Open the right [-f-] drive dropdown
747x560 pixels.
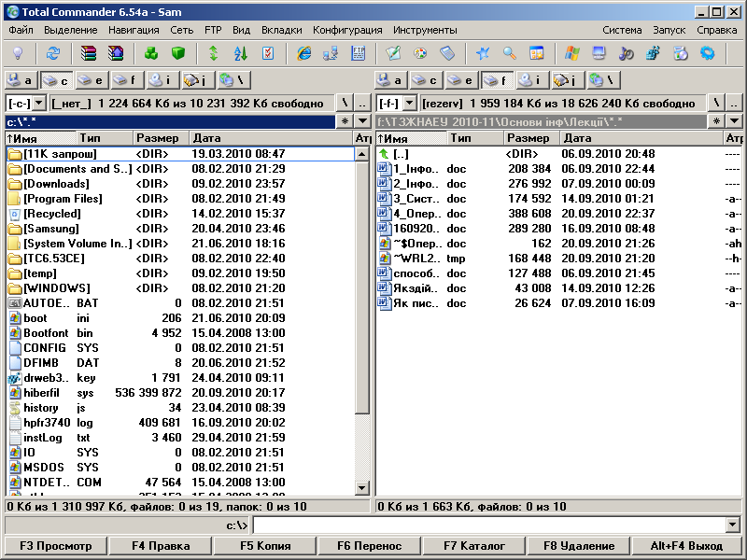point(410,103)
